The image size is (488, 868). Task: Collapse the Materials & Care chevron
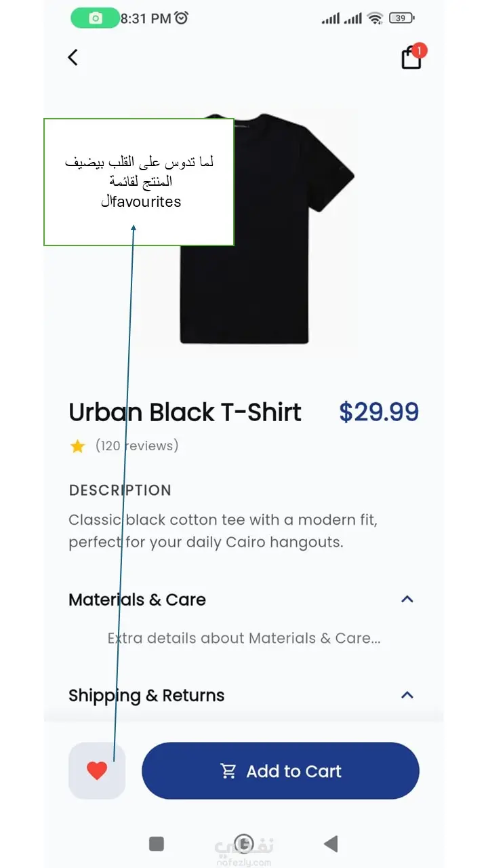[407, 599]
